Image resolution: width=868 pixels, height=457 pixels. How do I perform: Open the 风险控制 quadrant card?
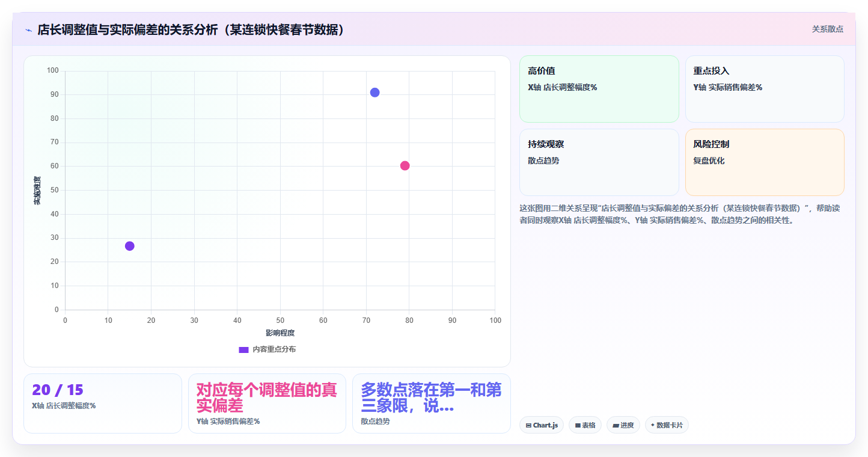point(765,162)
